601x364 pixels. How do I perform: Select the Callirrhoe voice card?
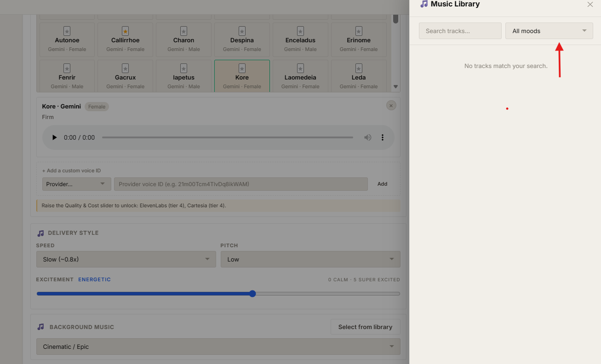point(125,40)
